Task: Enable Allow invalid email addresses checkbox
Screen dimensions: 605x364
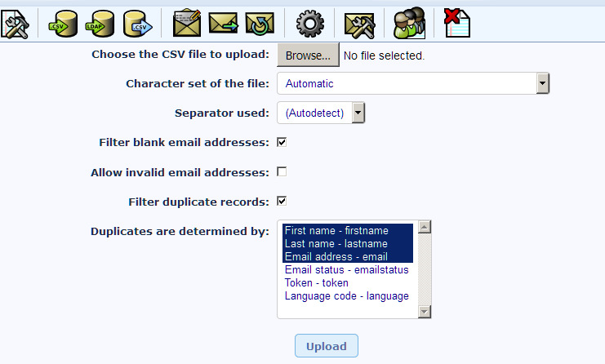Action: tap(282, 171)
